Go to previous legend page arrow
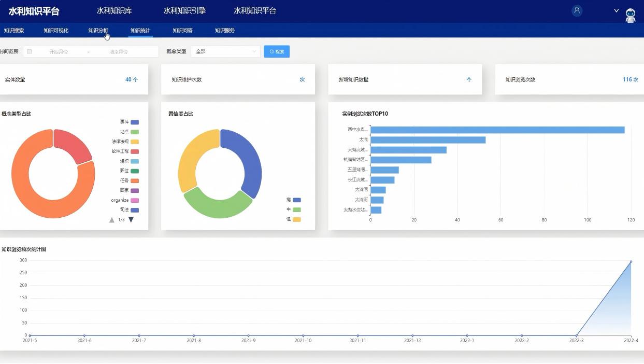 coord(112,220)
